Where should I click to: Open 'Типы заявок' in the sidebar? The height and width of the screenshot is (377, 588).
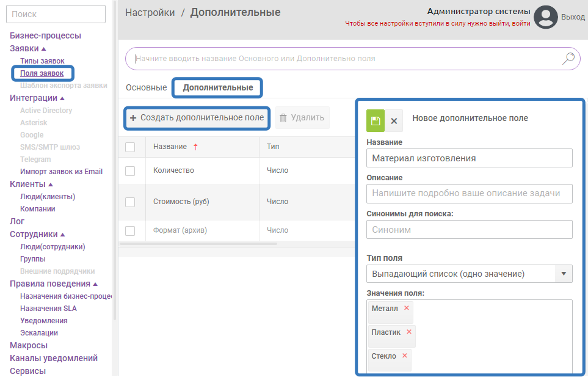click(x=42, y=61)
